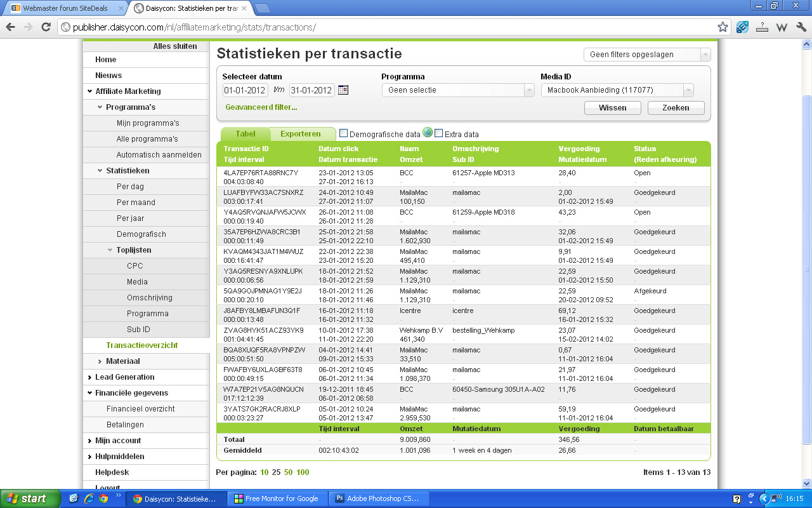Launch Internet Explorer from quick launch
This screenshot has width=812, height=508.
pos(88,498)
